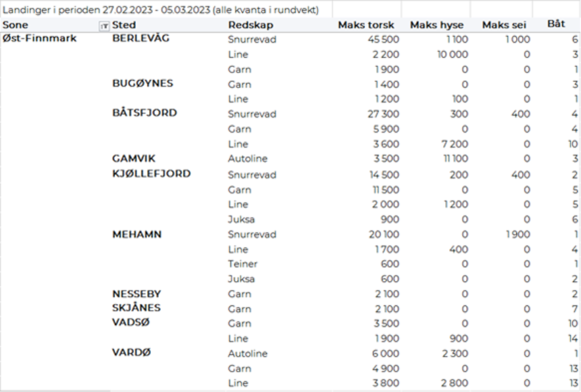
Task: Click the Landinger i perioden title cell
Action: (160, 9)
